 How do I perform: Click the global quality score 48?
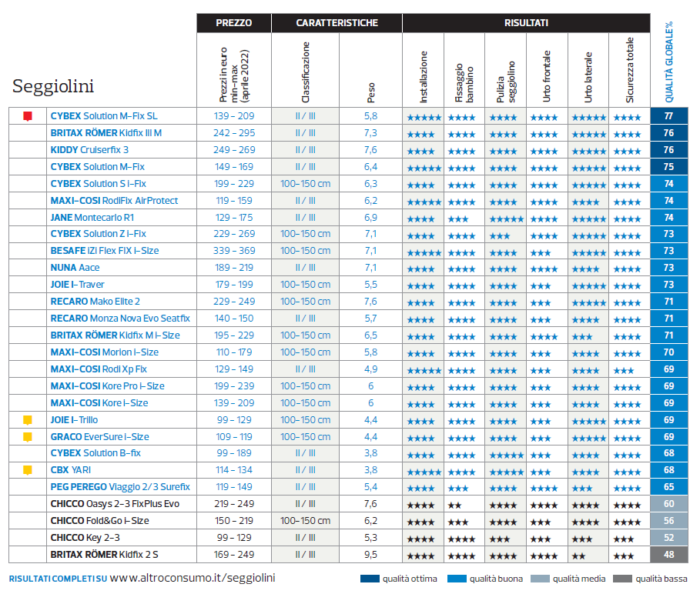coord(668,556)
